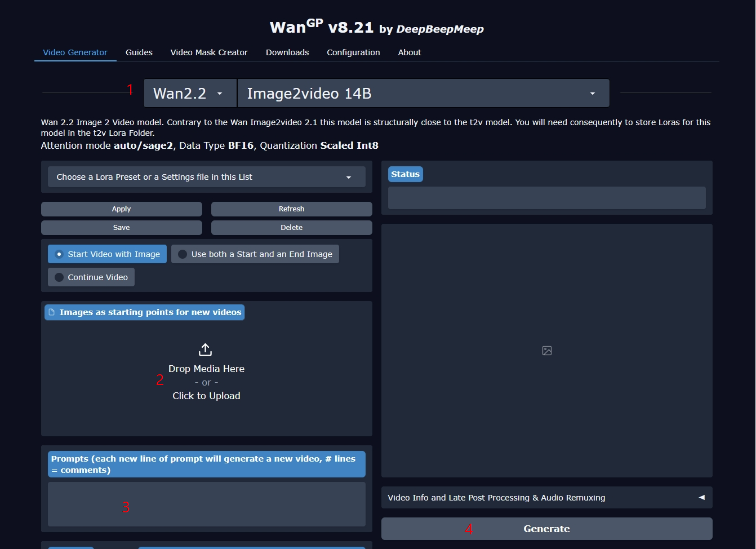Select Start Video with Image option
This screenshot has width=756, height=549.
pos(107,254)
